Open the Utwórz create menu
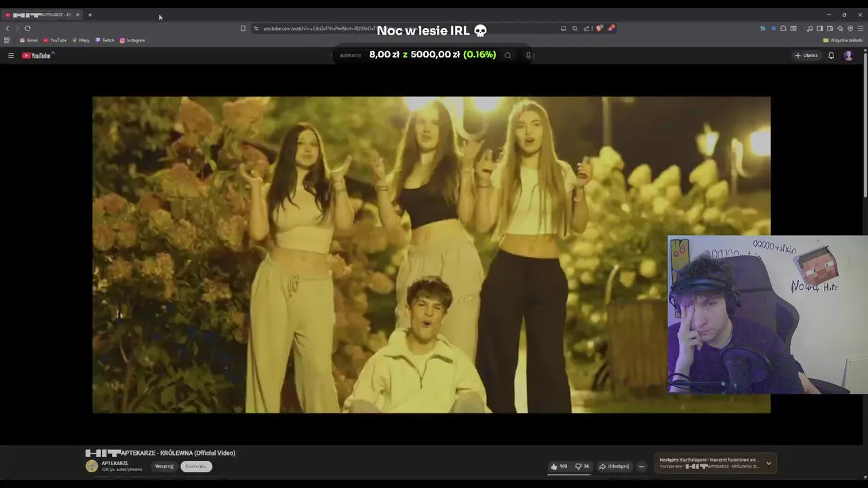This screenshot has height=488, width=868. (806, 56)
